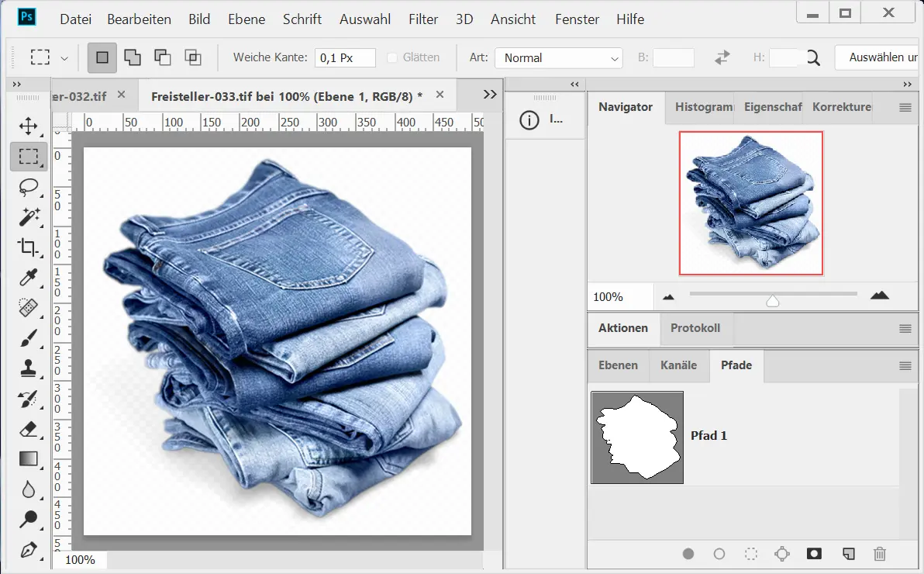Switch to the Ebenen tab
The height and width of the screenshot is (574, 924).
[618, 365]
